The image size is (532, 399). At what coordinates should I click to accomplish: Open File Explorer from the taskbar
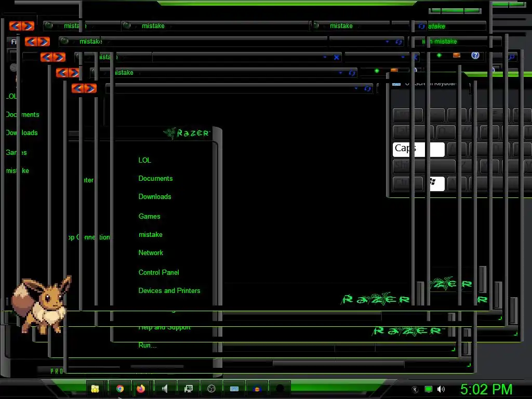tap(95, 389)
